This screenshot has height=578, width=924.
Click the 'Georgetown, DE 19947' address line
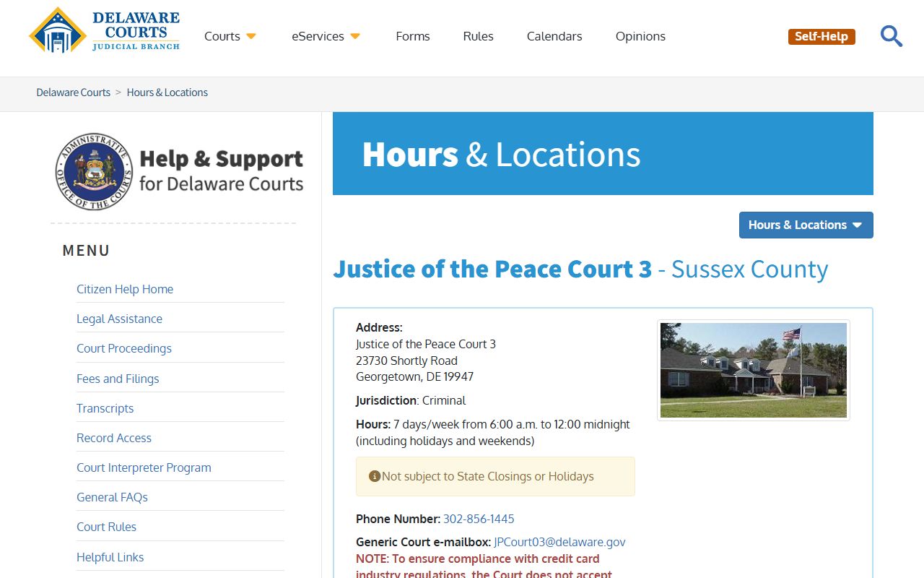pyautogui.click(x=415, y=376)
